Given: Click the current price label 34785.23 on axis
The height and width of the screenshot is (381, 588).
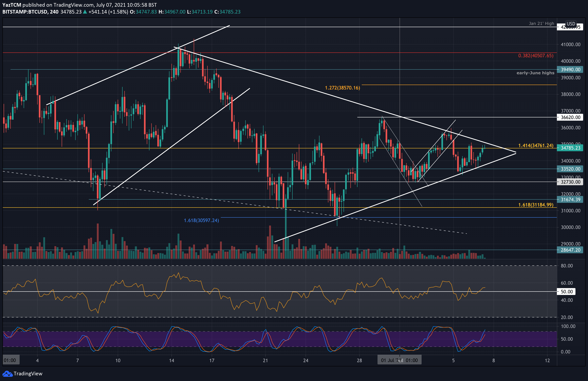Looking at the screenshot, I should 570,148.
